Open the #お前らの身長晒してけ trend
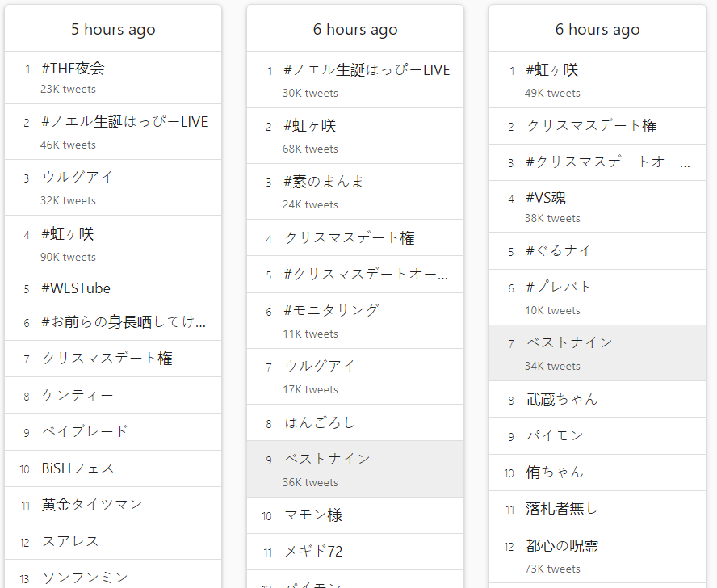 (124, 321)
